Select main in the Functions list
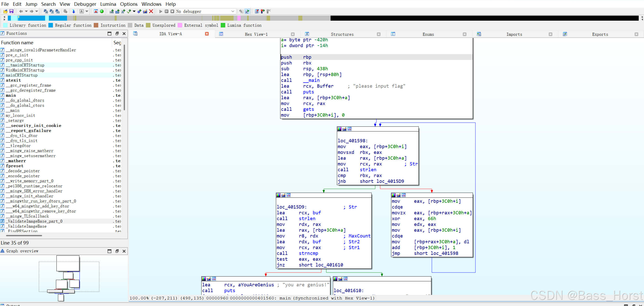Image resolution: width=644 pixels, height=306 pixels. pyautogui.click(x=11, y=95)
